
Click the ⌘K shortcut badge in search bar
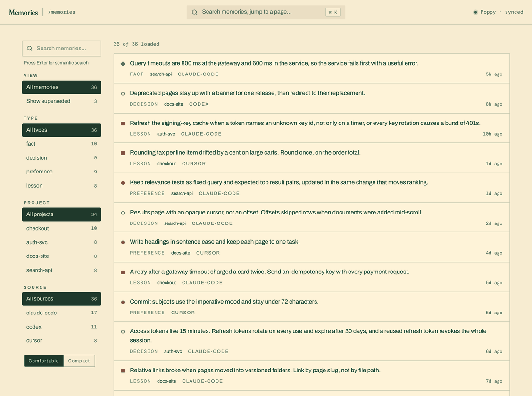point(333,12)
